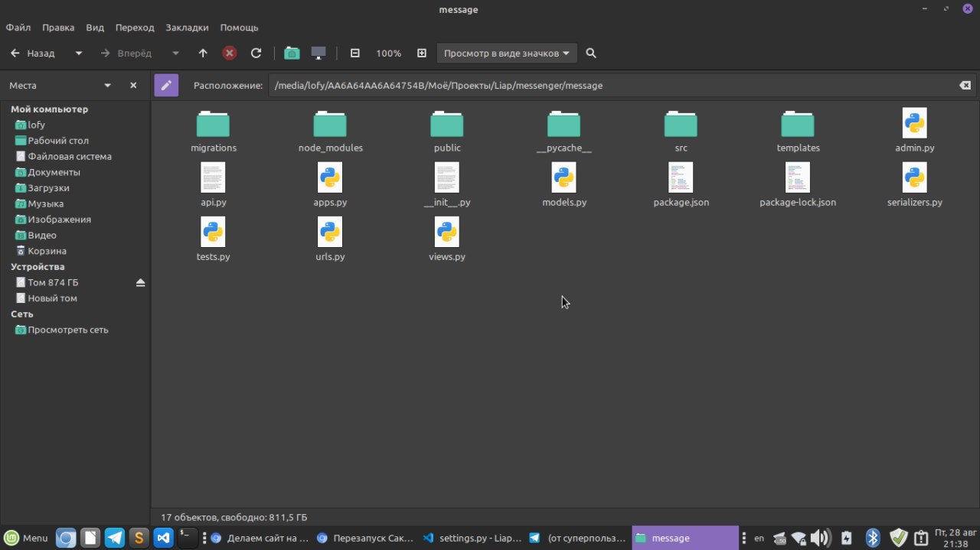
Task: Open Telegram from the taskbar launcher
Action: pyautogui.click(x=115, y=538)
